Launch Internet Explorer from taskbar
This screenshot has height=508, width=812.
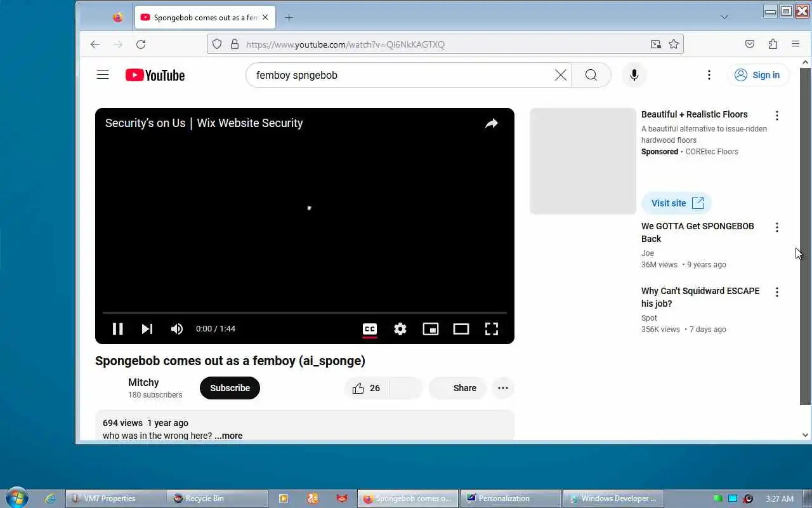tap(50, 498)
